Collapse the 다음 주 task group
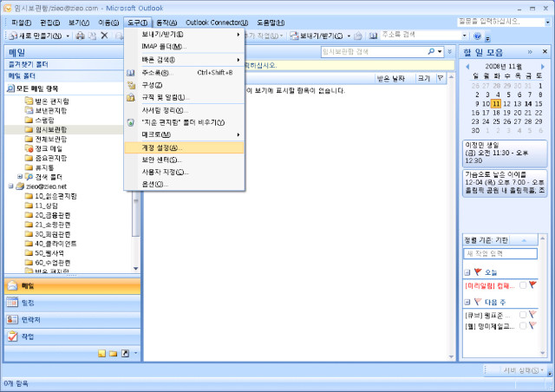The image size is (555, 392). pos(467,302)
